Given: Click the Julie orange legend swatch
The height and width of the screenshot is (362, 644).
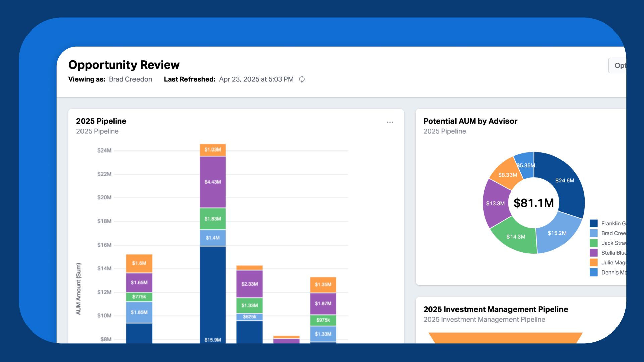Looking at the screenshot, I should [x=593, y=262].
